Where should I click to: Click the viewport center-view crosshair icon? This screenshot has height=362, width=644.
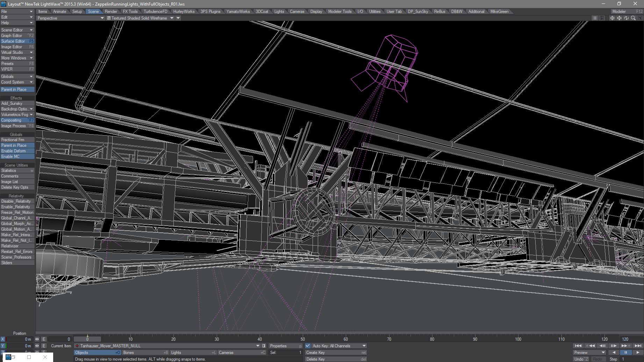(x=612, y=18)
